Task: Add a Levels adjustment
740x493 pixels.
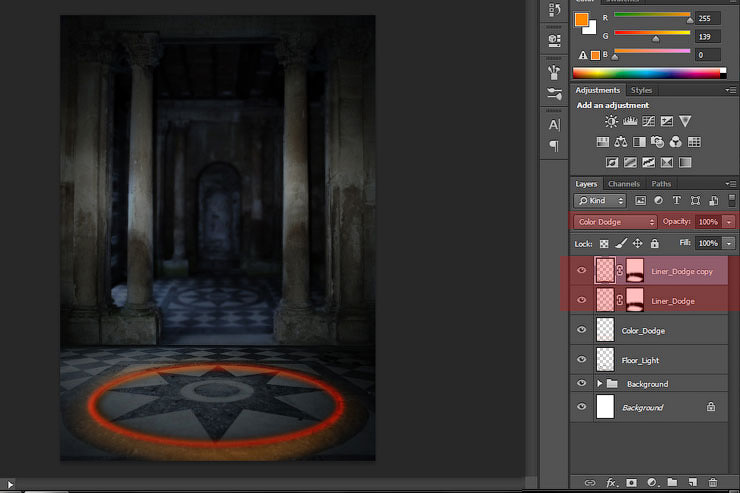Action: [629, 121]
